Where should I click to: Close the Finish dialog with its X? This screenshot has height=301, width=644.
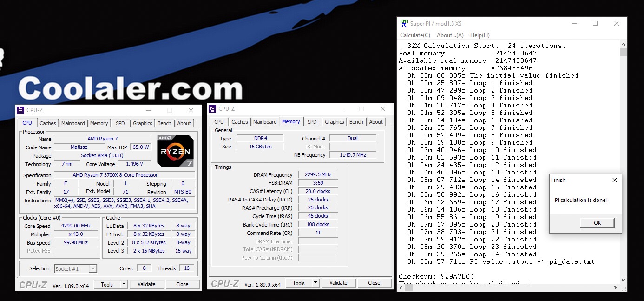pyautogui.click(x=615, y=180)
